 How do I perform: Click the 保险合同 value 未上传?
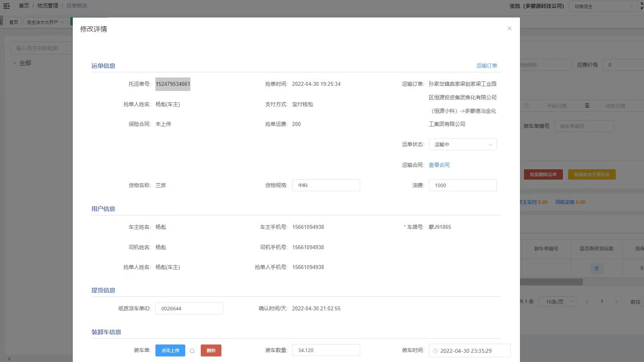click(163, 124)
